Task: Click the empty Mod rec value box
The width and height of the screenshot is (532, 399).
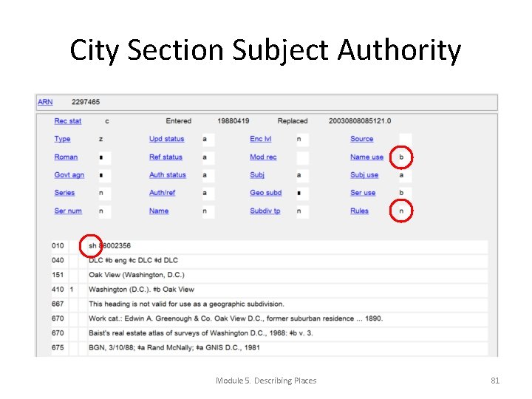Action: point(302,157)
